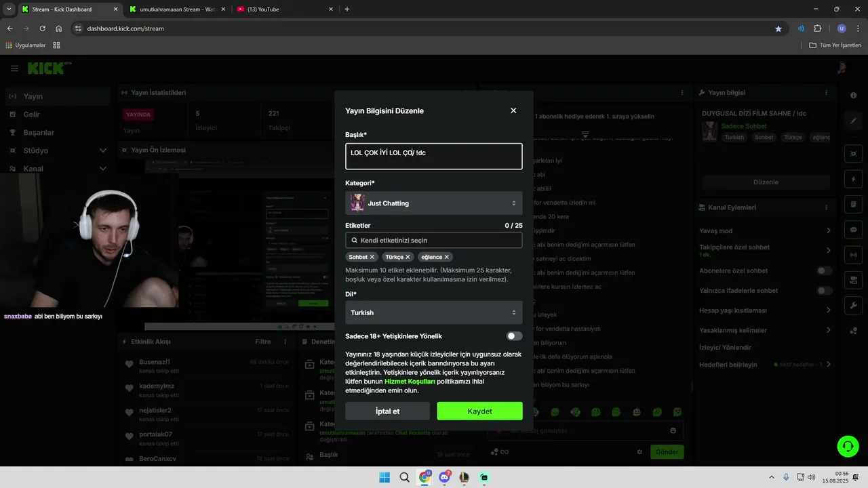
Task: Open the Chrome extensions puzzle icon
Action: tap(817, 28)
